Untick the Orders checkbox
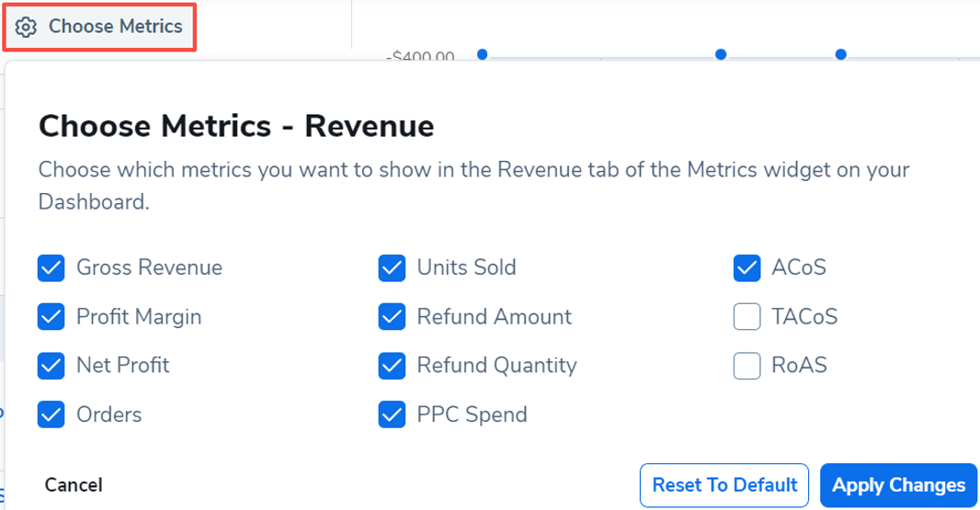This screenshot has width=980, height=510. click(51, 414)
